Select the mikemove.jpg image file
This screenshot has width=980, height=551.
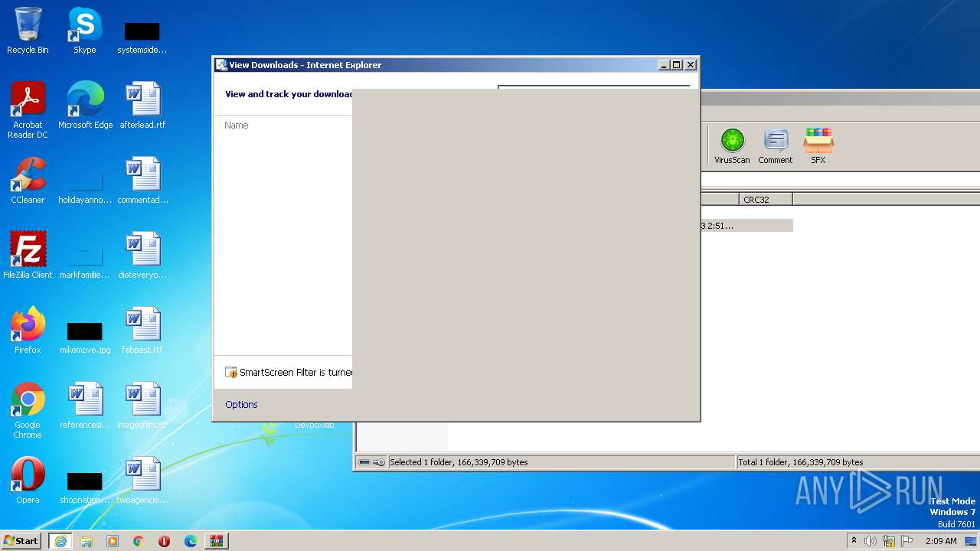tap(85, 337)
